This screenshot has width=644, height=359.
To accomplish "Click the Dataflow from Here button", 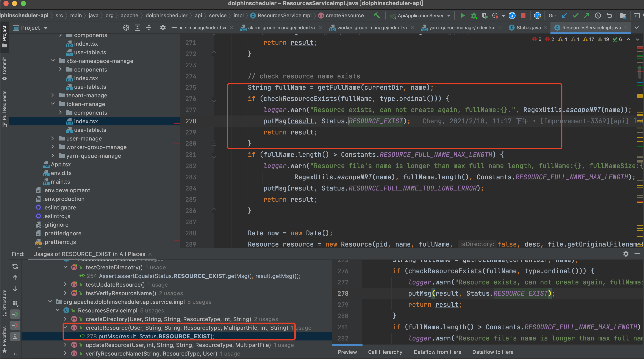I will pos(438,352).
